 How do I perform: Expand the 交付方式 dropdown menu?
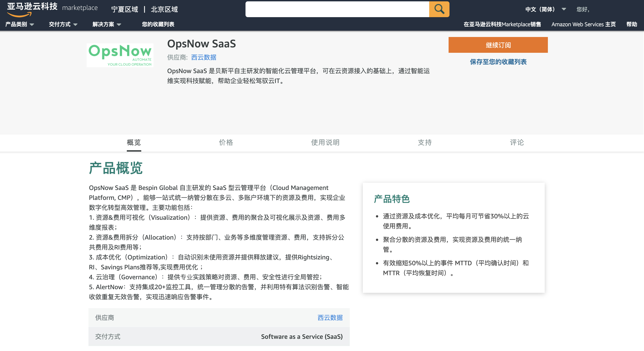point(63,24)
